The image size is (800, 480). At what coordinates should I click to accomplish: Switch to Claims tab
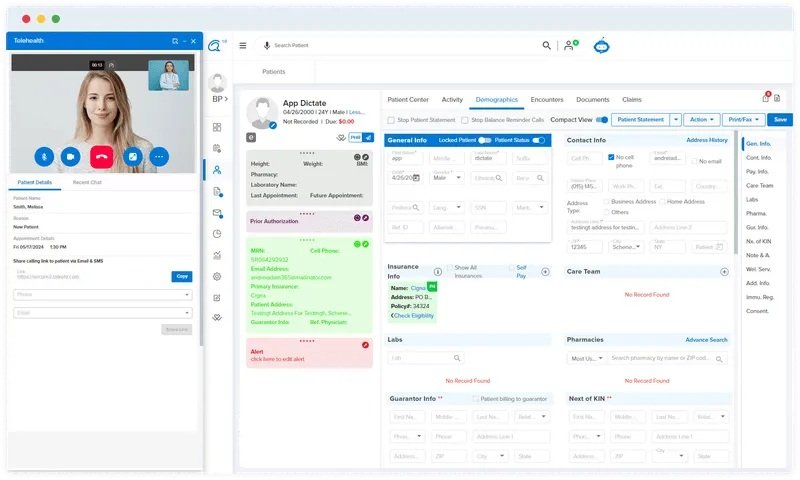point(632,99)
